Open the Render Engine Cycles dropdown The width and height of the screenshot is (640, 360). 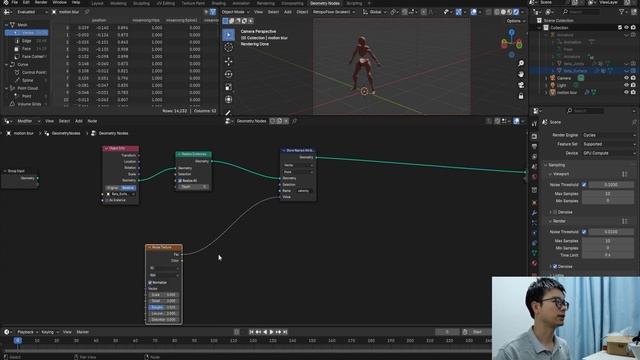pyautogui.click(x=609, y=135)
